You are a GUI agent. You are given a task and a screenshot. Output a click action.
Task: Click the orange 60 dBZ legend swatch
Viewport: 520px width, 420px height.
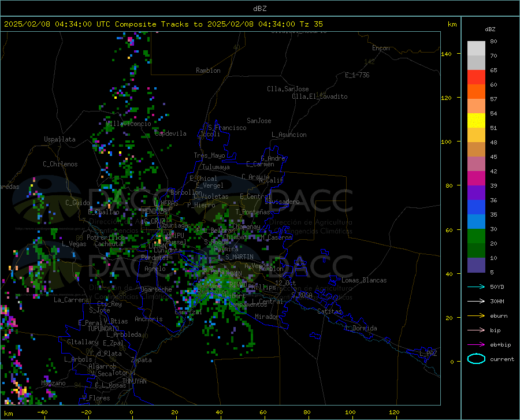pos(476,91)
